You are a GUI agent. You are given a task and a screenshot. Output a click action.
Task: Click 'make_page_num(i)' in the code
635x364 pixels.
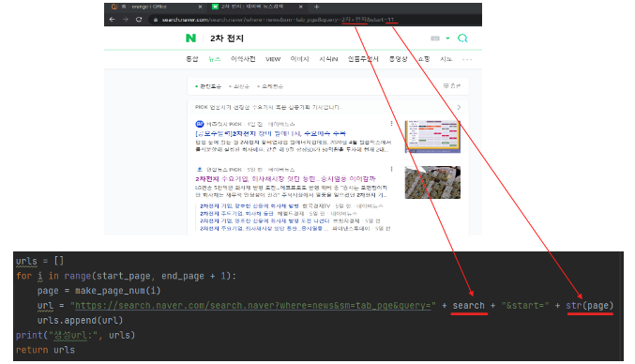pyautogui.click(x=118, y=291)
